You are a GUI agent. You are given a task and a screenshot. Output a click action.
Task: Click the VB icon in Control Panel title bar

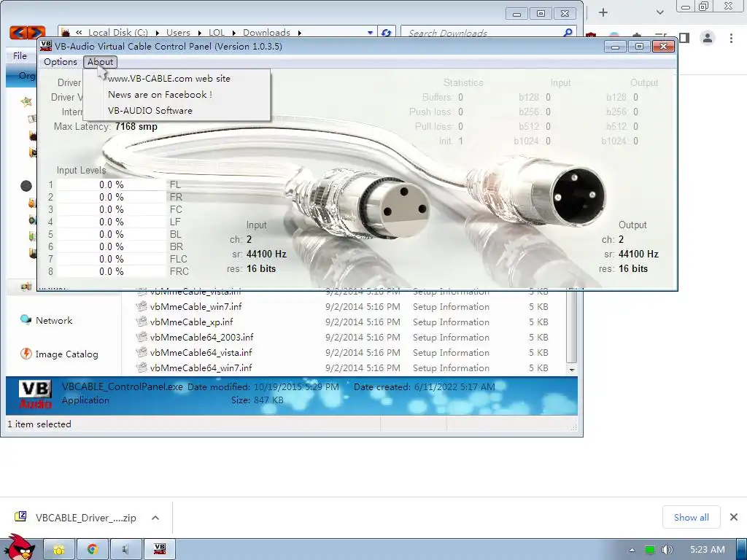[46, 46]
